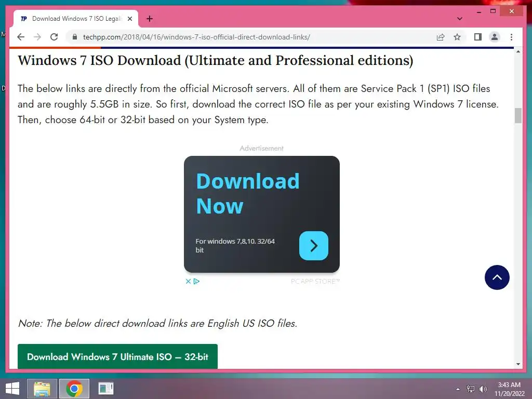Open the Windows Start menu
Viewport: 532px width, 399px height.
tap(12, 389)
